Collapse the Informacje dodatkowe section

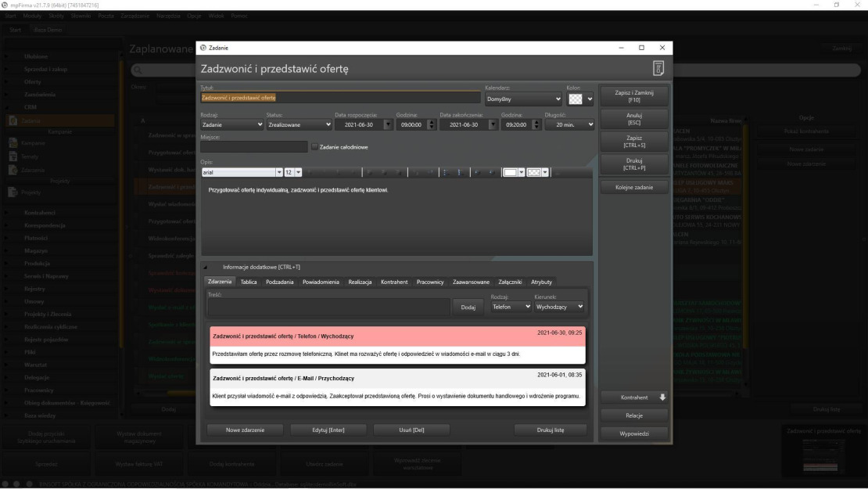pyautogui.click(x=206, y=267)
